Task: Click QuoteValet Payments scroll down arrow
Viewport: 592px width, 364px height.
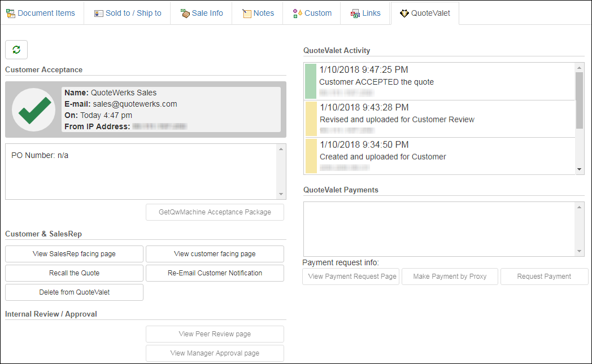Action: [579, 251]
